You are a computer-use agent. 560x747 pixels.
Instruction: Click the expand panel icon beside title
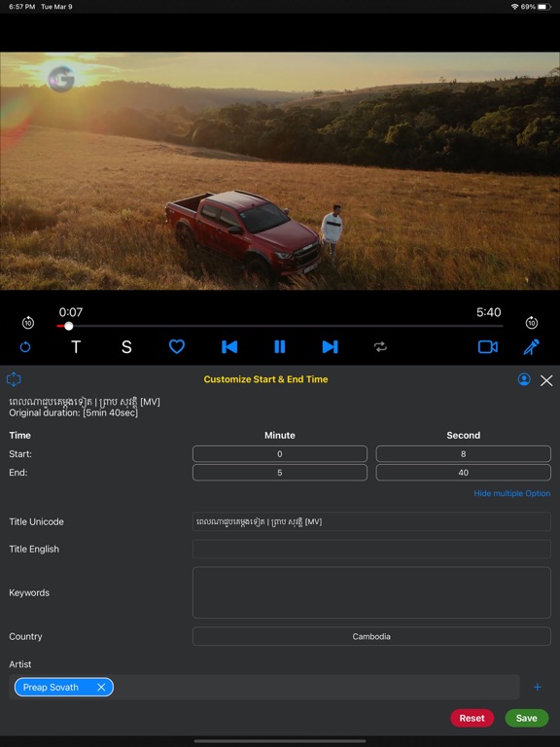14,379
